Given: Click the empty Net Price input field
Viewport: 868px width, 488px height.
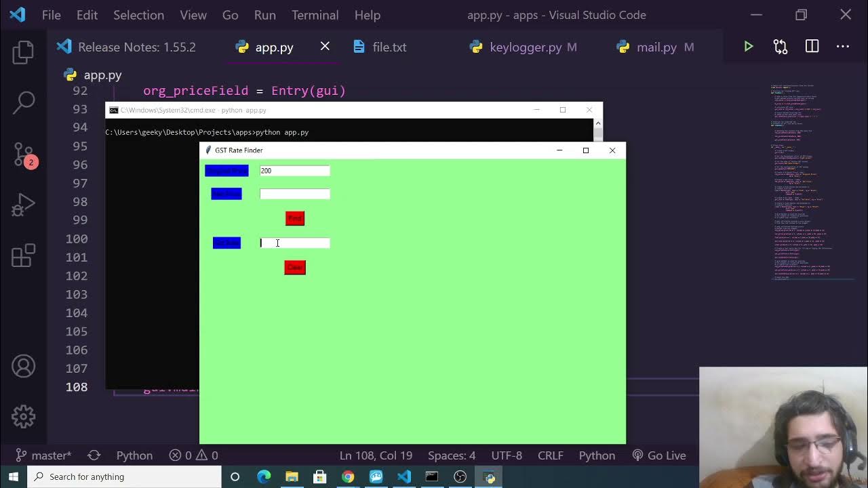Looking at the screenshot, I should [x=294, y=195].
